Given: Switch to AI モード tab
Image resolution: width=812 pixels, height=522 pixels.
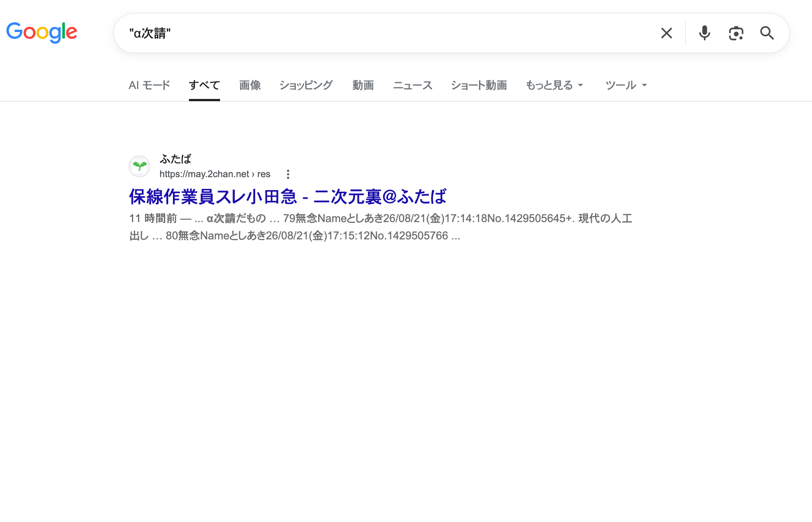Looking at the screenshot, I should tap(149, 85).
